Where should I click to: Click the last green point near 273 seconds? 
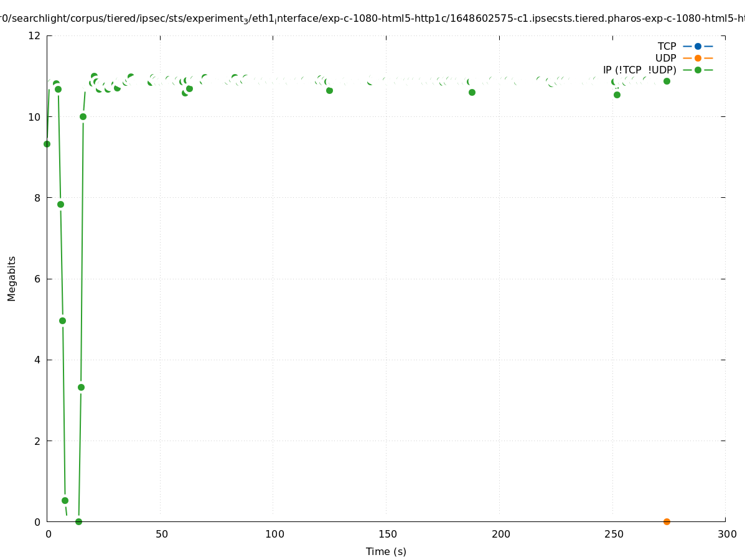(x=667, y=81)
